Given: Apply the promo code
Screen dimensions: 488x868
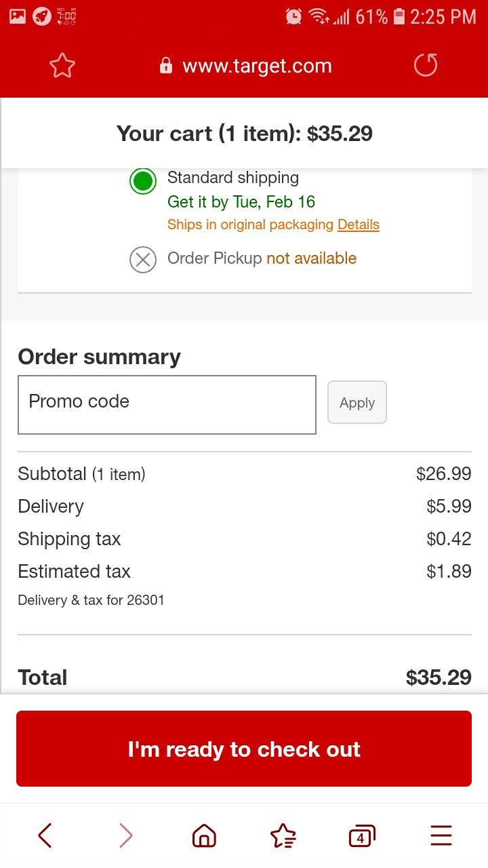Looking at the screenshot, I should [357, 403].
